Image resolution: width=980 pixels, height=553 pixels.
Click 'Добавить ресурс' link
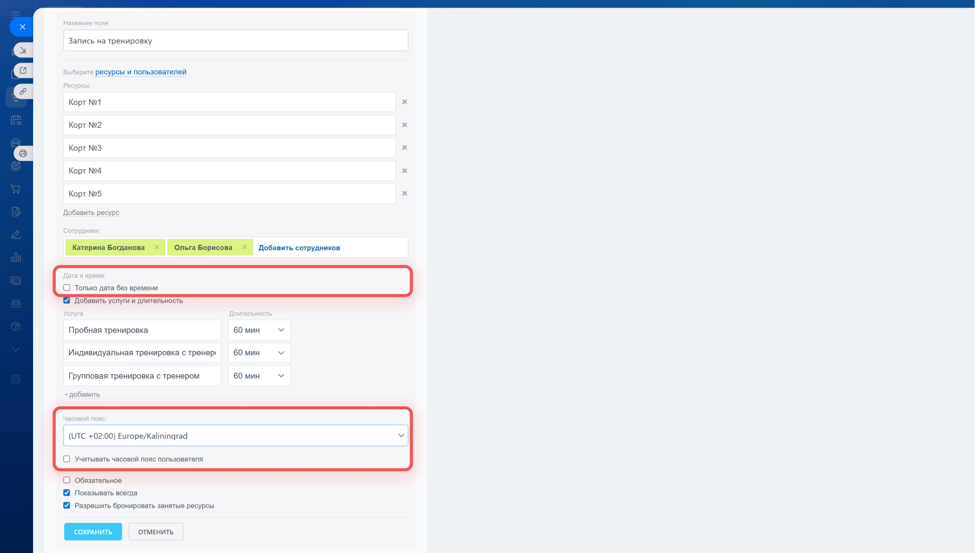91,213
